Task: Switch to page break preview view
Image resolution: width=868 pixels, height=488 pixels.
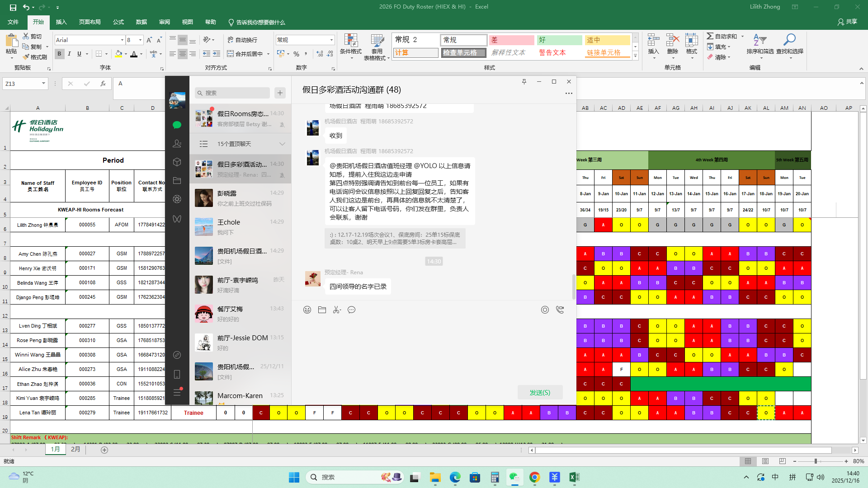Action: pos(782,461)
